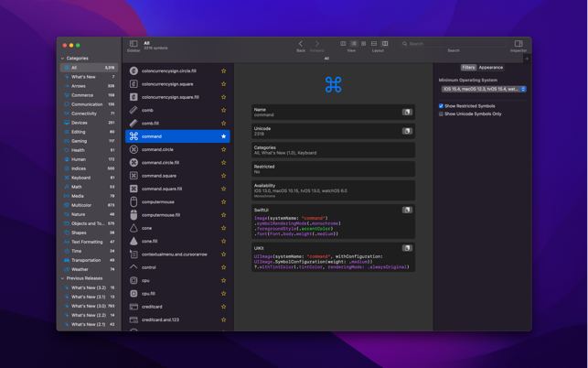This screenshot has width=588, height=368.
Task: Switch to the Appearance tab
Action: click(x=491, y=68)
